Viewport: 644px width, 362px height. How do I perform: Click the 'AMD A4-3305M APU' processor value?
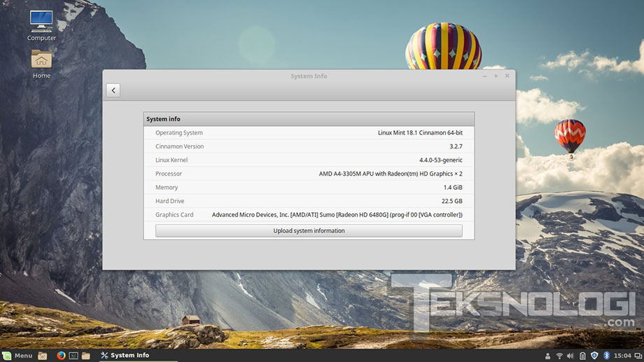391,174
